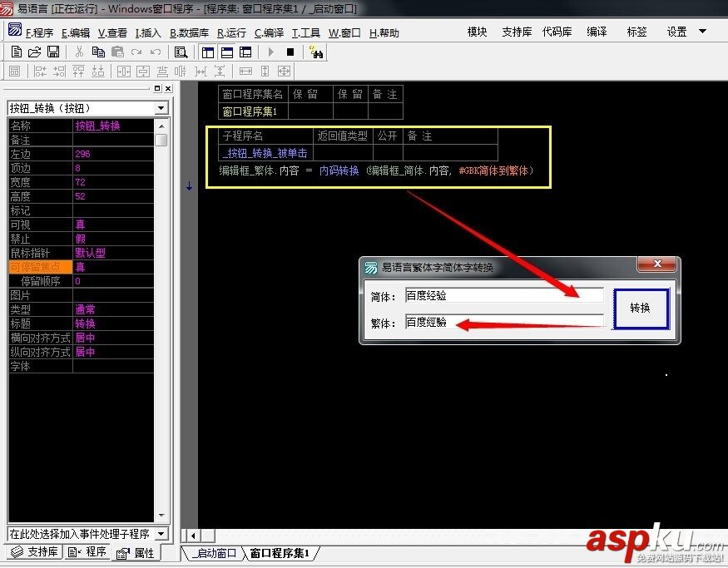The width and height of the screenshot is (728, 568).
Task: Click the 内码转换 command in code
Action: (339, 170)
